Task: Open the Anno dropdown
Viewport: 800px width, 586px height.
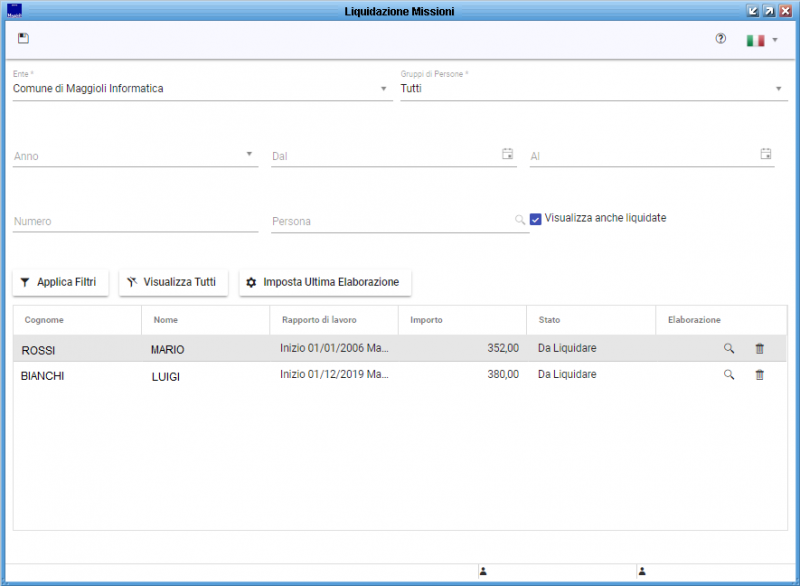Action: [249, 155]
